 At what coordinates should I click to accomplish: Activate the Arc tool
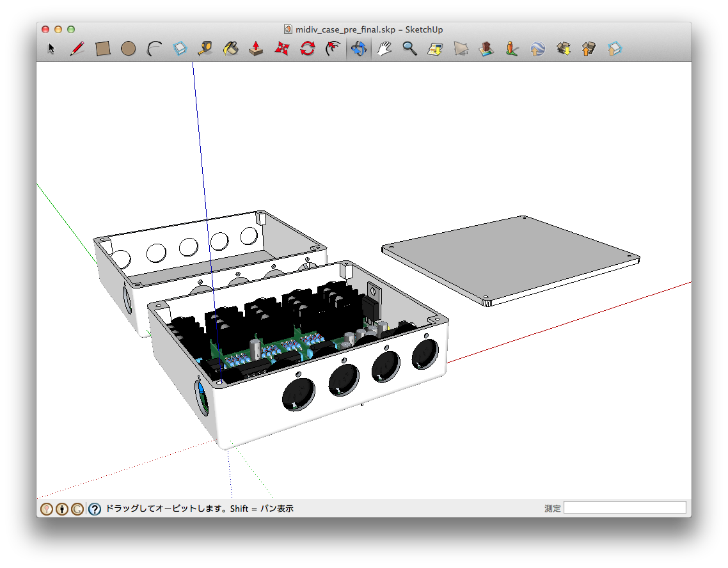click(x=154, y=49)
